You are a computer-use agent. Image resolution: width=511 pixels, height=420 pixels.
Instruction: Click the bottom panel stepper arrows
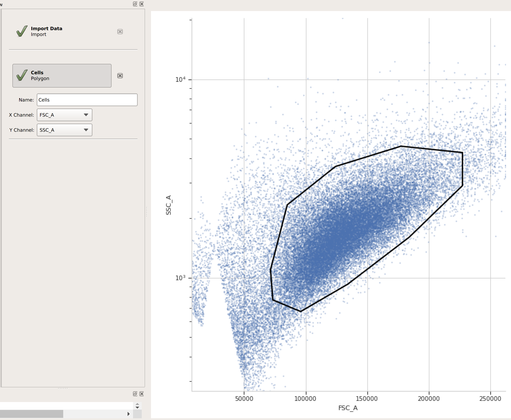tap(137, 406)
